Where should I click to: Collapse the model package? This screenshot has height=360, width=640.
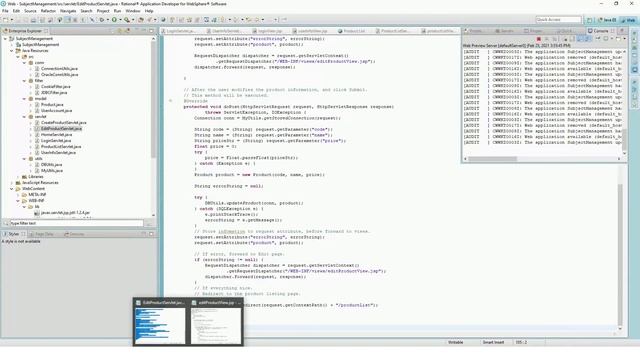[x=24, y=99]
